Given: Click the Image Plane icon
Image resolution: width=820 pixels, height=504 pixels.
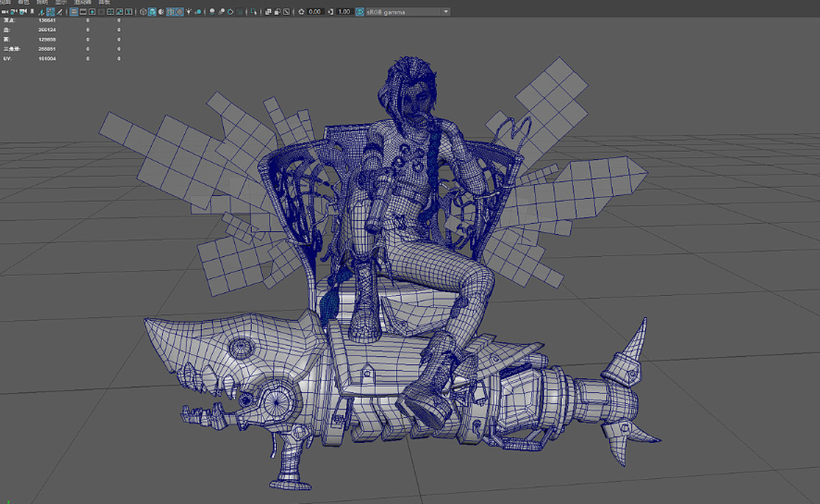Looking at the screenshot, I should click(x=42, y=11).
